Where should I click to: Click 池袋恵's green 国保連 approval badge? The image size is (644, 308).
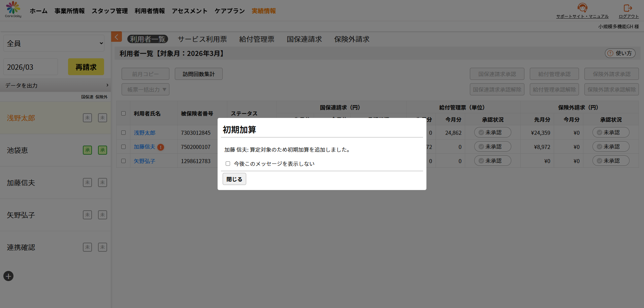[x=87, y=150]
